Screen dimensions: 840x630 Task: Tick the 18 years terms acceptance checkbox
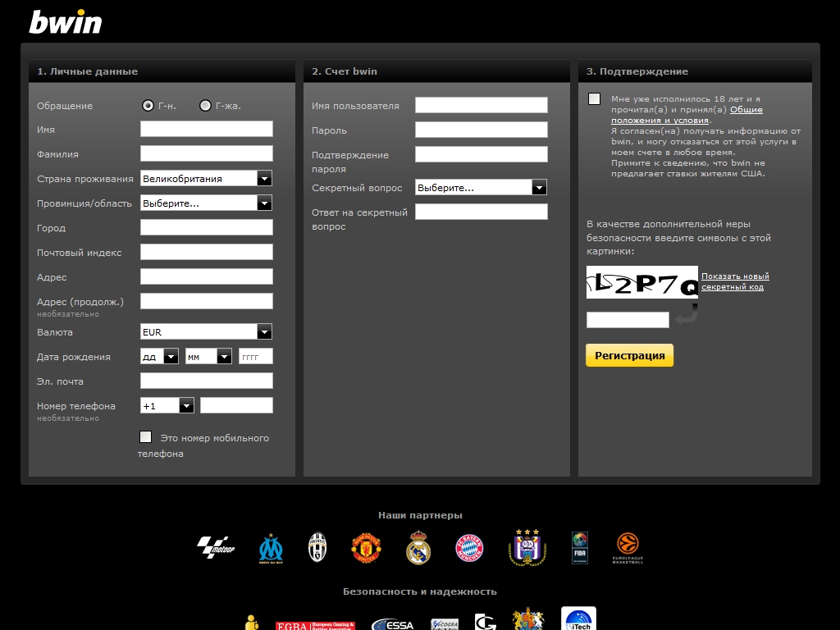point(594,99)
